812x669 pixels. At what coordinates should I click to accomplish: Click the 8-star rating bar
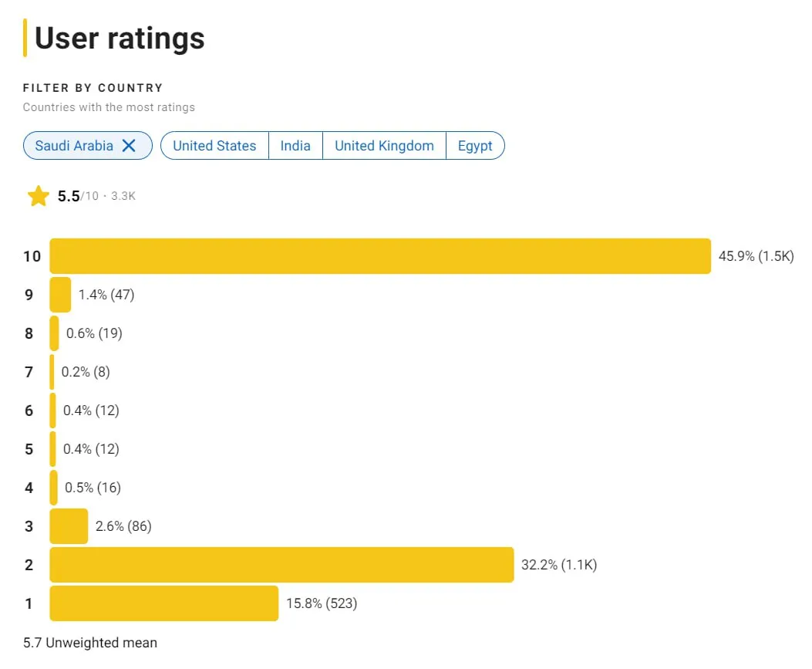[x=55, y=333]
